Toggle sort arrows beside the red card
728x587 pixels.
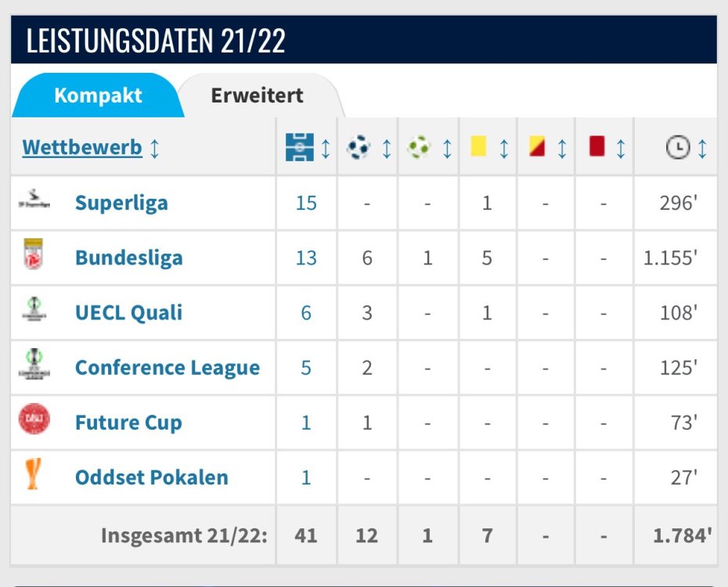click(621, 148)
